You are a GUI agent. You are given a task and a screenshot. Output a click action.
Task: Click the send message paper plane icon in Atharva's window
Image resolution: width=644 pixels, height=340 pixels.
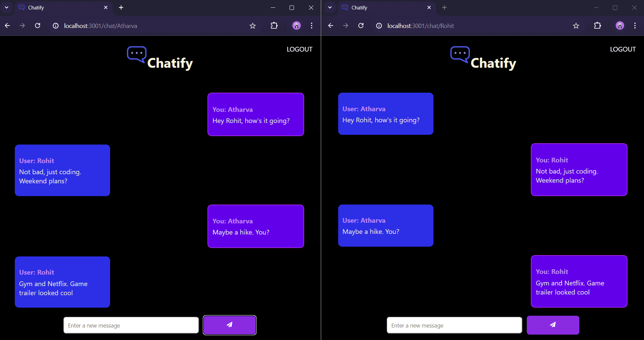tap(229, 325)
